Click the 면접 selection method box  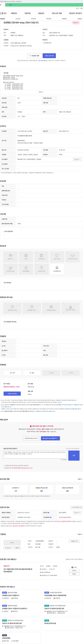(x=32, y=373)
